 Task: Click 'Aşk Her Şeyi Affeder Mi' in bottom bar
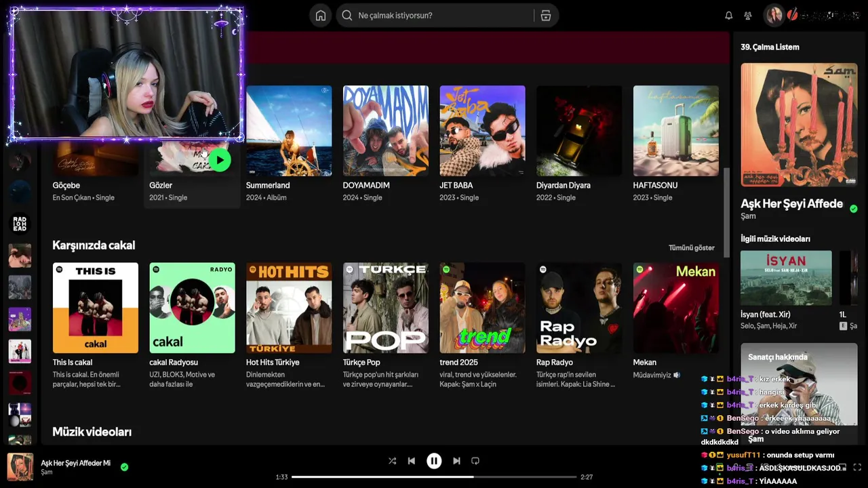(x=75, y=463)
